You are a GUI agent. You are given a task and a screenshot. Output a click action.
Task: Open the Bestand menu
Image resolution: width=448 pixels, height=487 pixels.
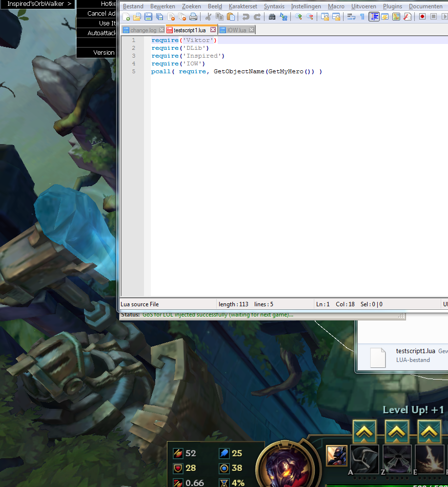coord(133,6)
